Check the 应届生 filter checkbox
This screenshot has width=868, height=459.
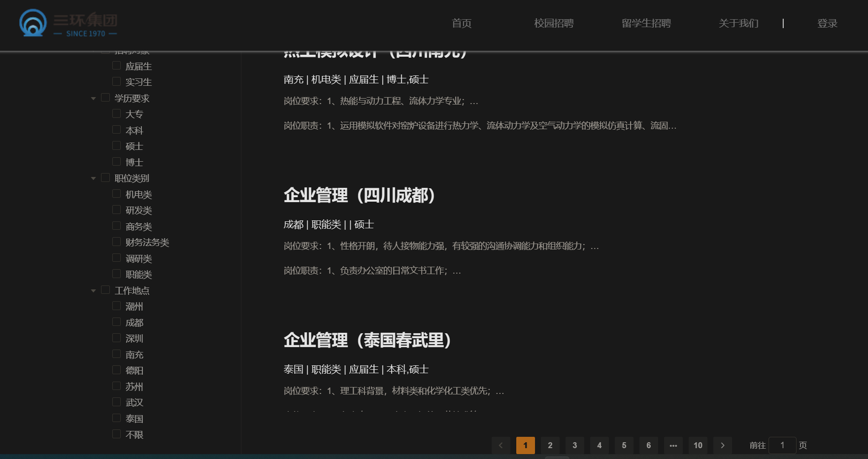pos(117,65)
